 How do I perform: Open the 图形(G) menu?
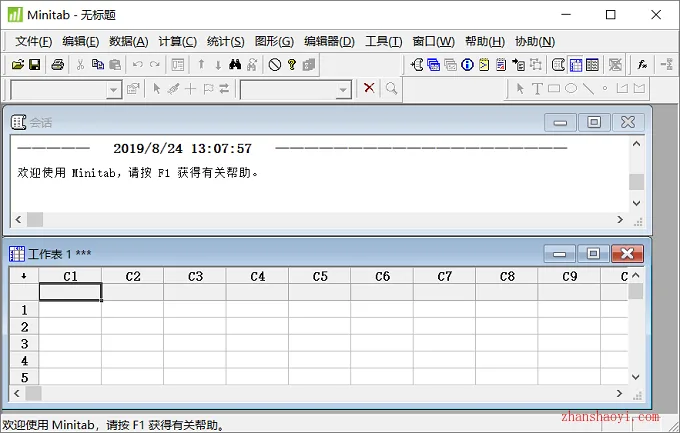pyautogui.click(x=274, y=42)
